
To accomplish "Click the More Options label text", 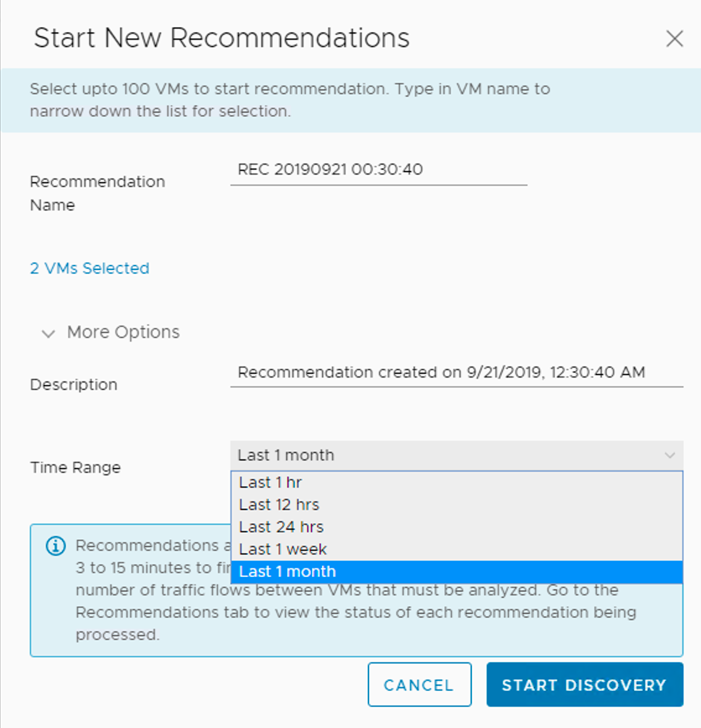I will (123, 332).
